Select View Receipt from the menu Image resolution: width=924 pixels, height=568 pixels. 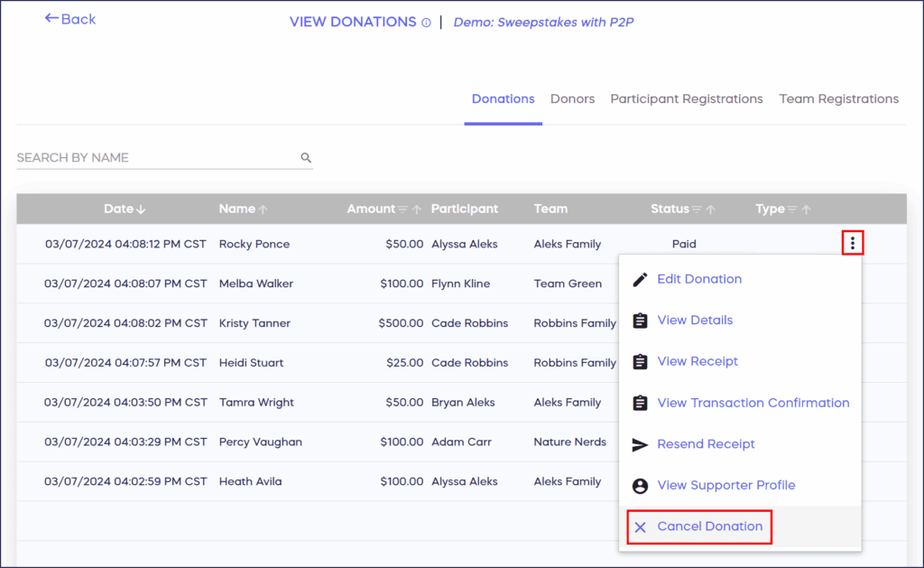pyautogui.click(x=697, y=361)
